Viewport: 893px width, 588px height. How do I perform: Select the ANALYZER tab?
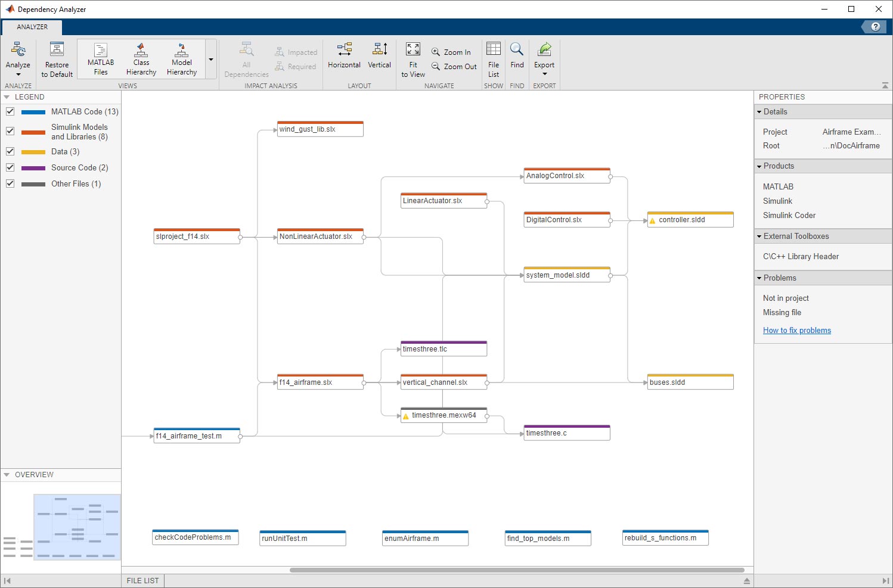(32, 27)
